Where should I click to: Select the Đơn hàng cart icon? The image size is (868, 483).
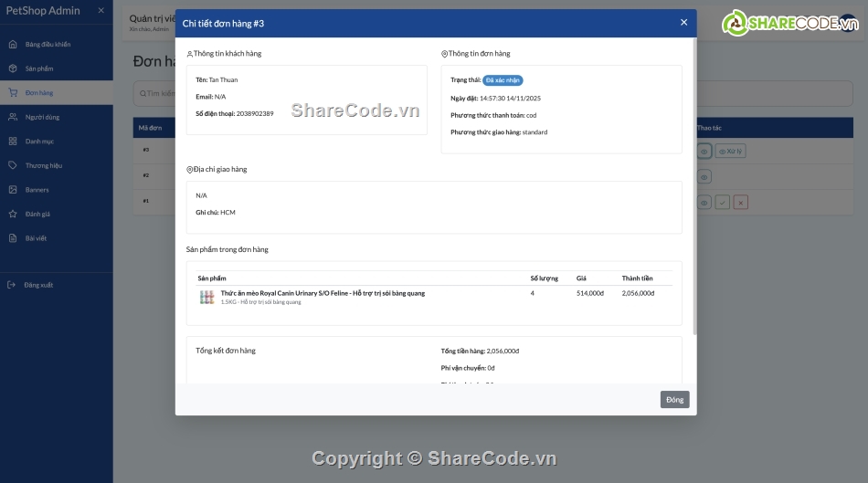(13, 93)
